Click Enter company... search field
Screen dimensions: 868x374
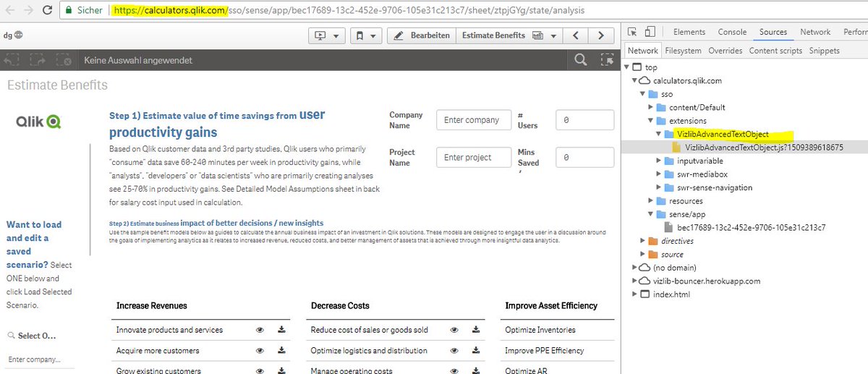(40, 360)
